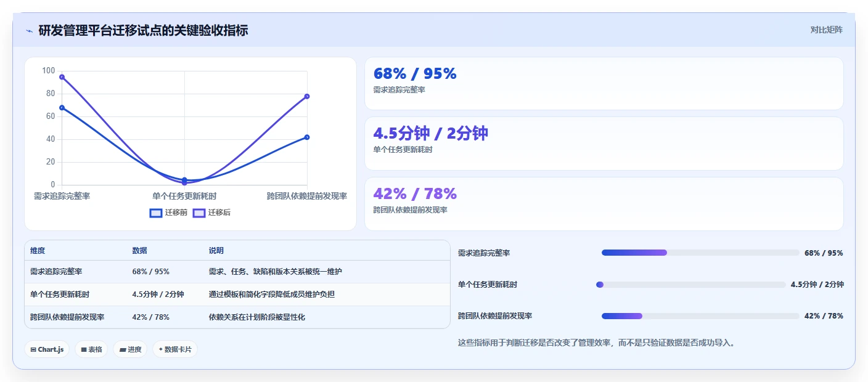
Task: Click the 维度 table column header
Action: [38, 251]
